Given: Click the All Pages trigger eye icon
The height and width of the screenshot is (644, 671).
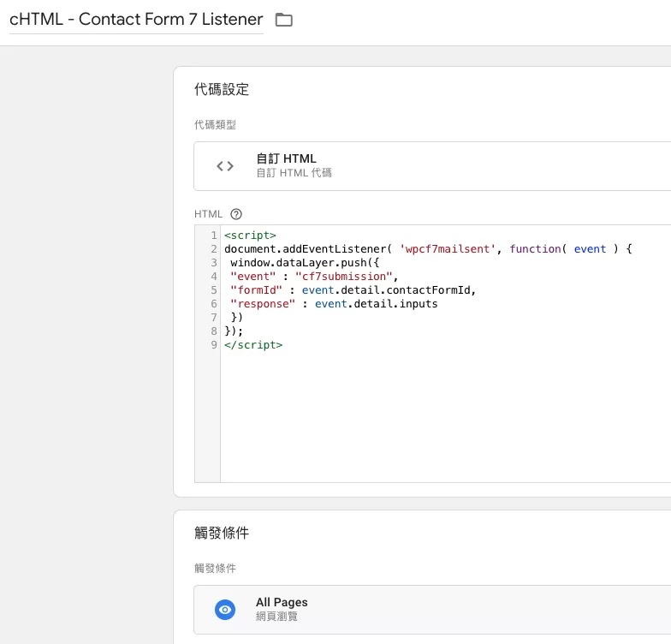Looking at the screenshot, I should [225, 610].
